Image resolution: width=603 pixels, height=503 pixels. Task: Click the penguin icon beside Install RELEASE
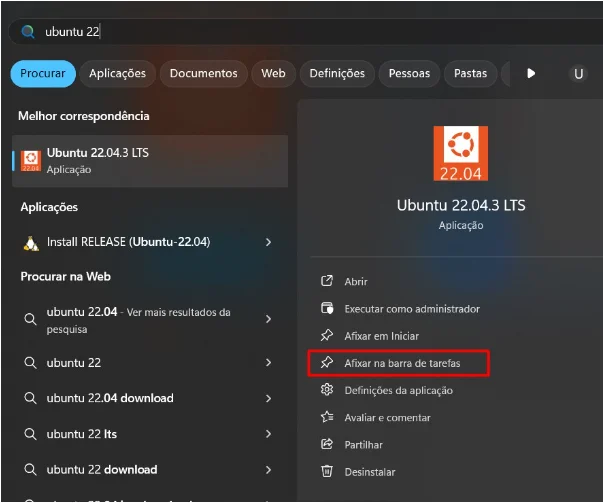[x=31, y=243]
